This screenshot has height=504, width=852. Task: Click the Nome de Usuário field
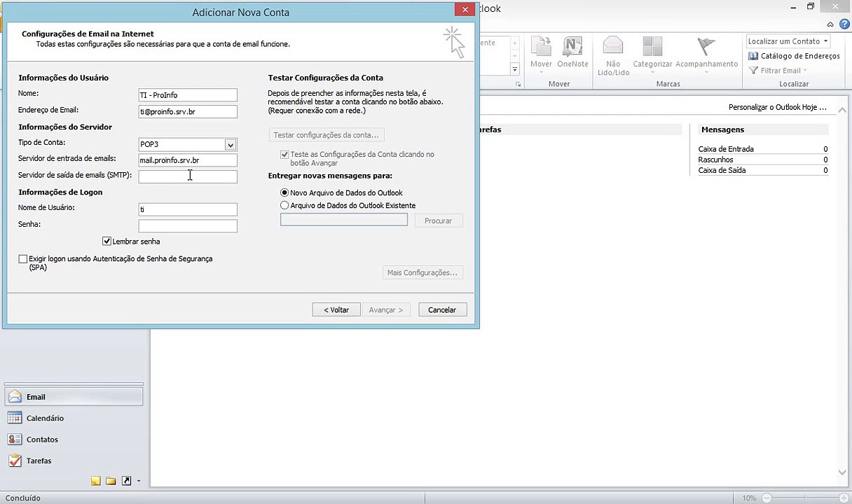point(188,209)
